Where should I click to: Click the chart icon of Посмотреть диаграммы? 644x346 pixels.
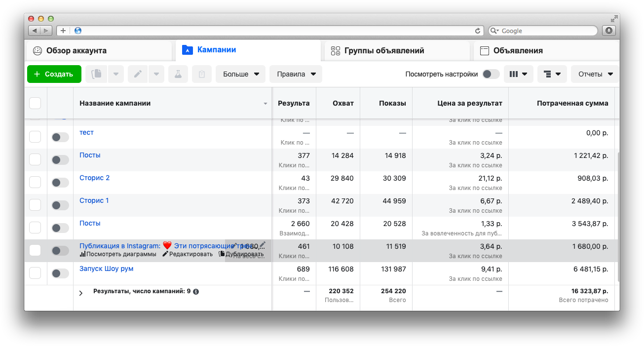pos(82,254)
